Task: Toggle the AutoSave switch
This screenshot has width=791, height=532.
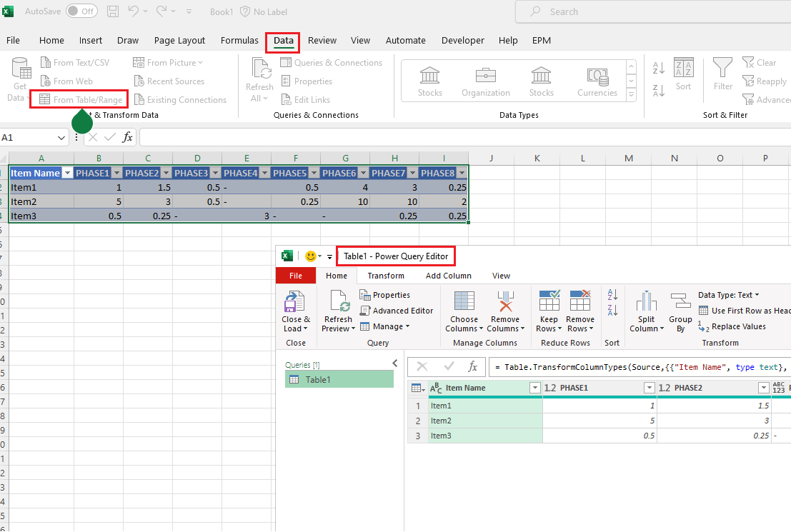Action: click(x=81, y=11)
